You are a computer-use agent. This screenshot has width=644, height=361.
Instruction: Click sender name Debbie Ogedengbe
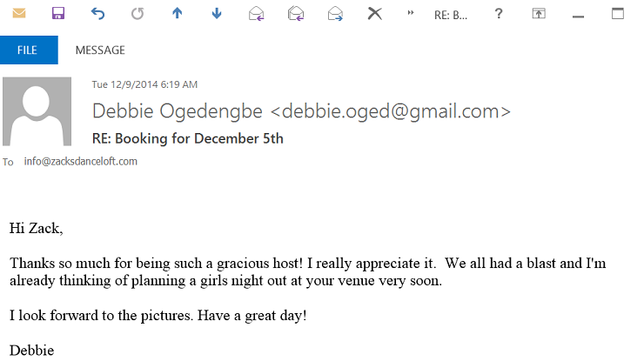(x=177, y=111)
